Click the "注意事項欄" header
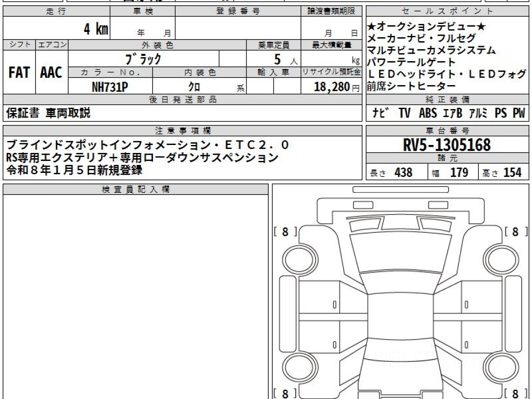This screenshot has height=399, width=532. (183, 130)
